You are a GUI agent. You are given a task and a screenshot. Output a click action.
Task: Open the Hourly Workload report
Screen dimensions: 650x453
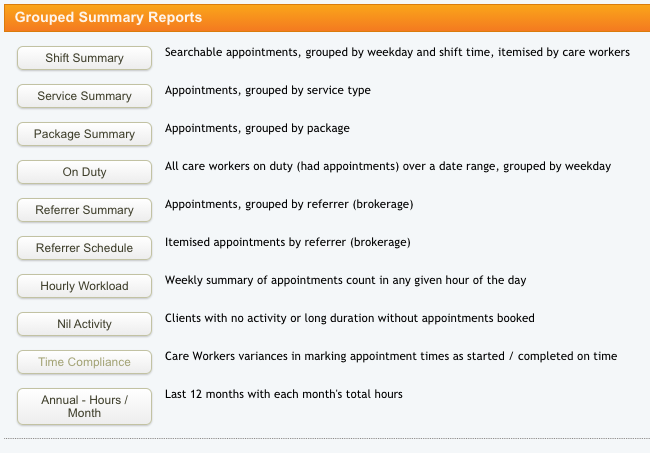pos(84,286)
